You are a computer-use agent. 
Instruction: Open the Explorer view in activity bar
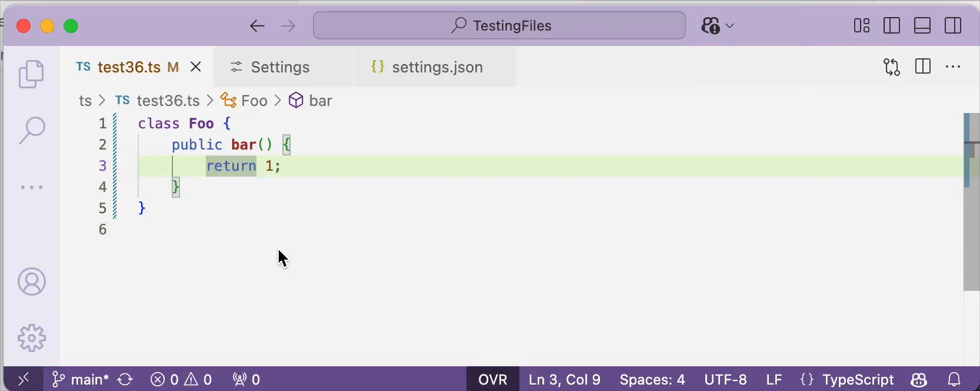(x=32, y=75)
